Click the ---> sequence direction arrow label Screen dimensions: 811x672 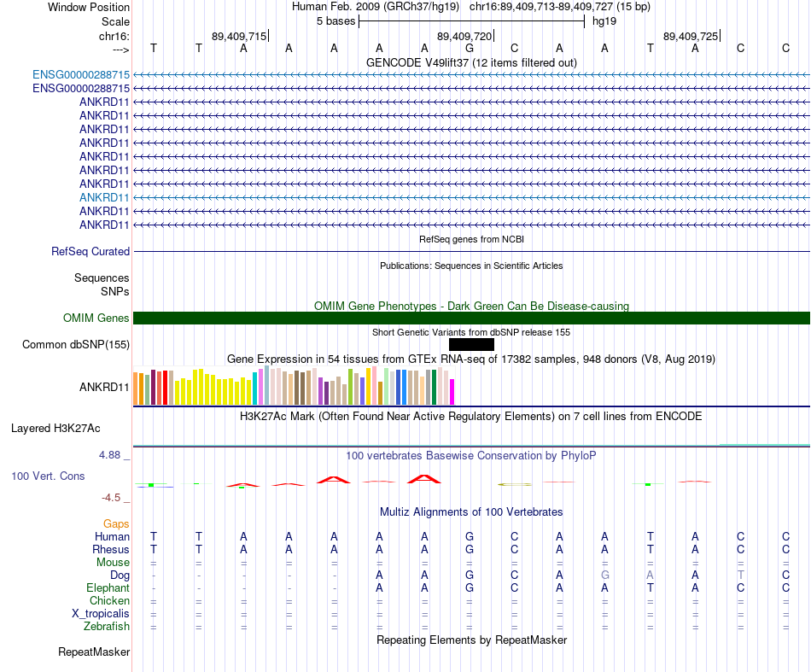click(121, 50)
